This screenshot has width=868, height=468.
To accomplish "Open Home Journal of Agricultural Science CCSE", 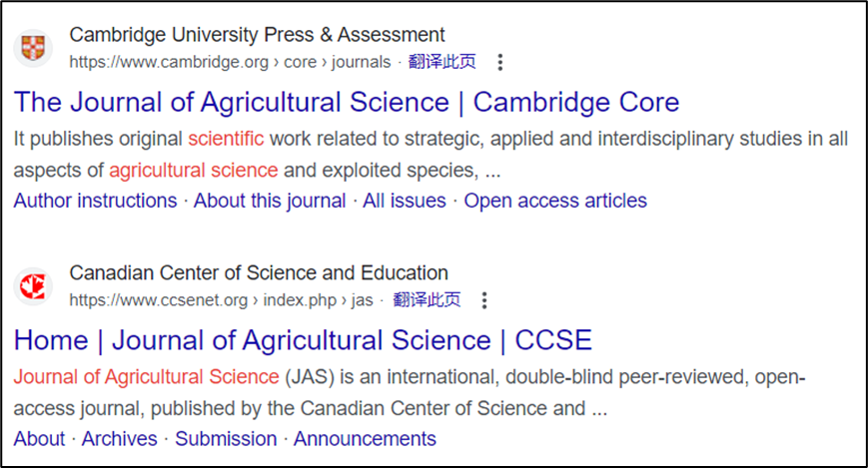I will [303, 340].
